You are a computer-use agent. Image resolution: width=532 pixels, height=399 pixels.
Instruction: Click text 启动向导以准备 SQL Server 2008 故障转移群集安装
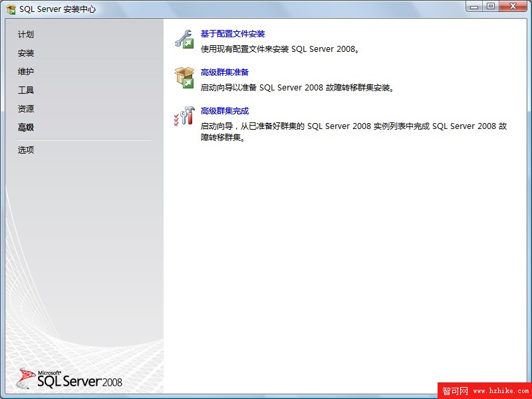(x=297, y=88)
